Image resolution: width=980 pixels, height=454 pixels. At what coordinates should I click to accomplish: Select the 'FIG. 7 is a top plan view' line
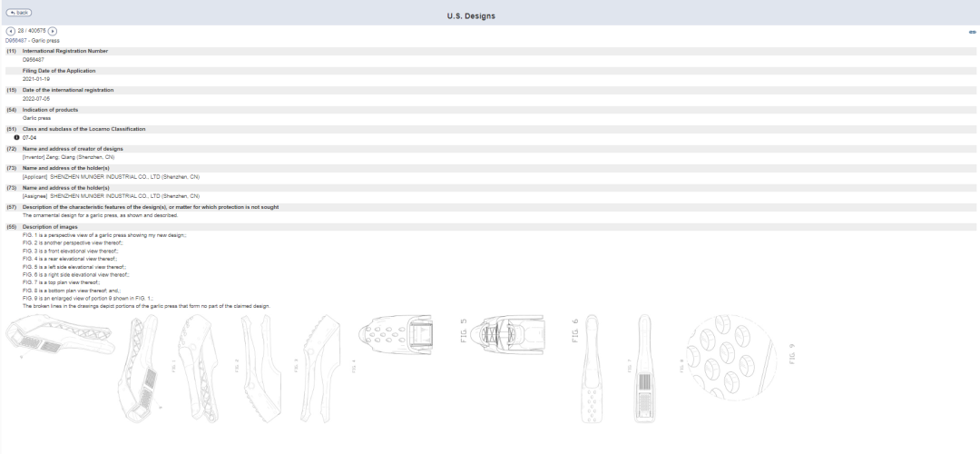coord(62,282)
